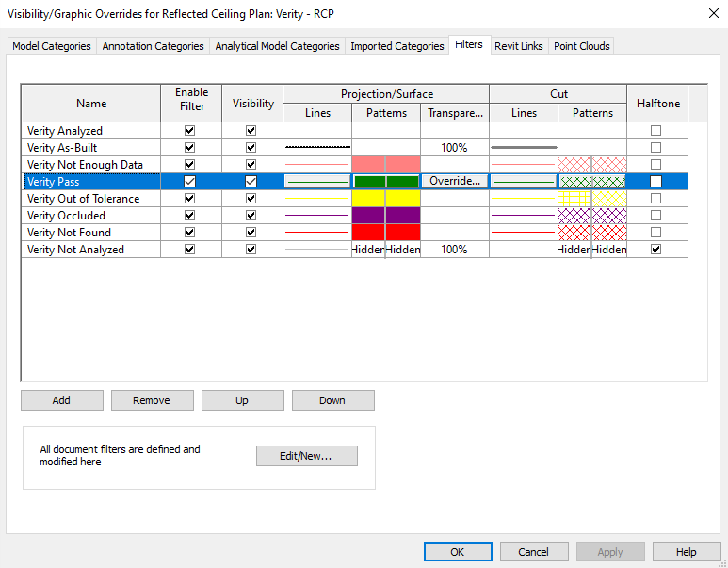This screenshot has width=728, height=568.
Task: Click the red projection line override for Verity Not Found
Action: (317, 233)
